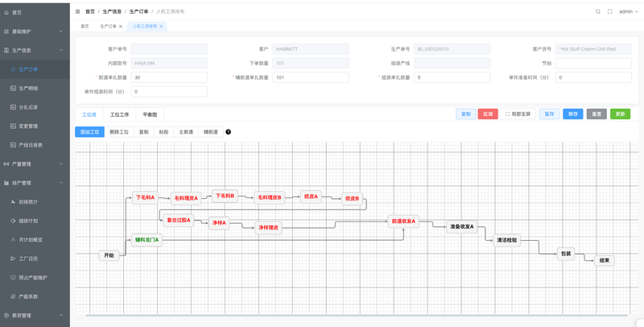This screenshot has height=327, width=644.
Task: Click the icon beside 产能系数
Action: coord(13,296)
